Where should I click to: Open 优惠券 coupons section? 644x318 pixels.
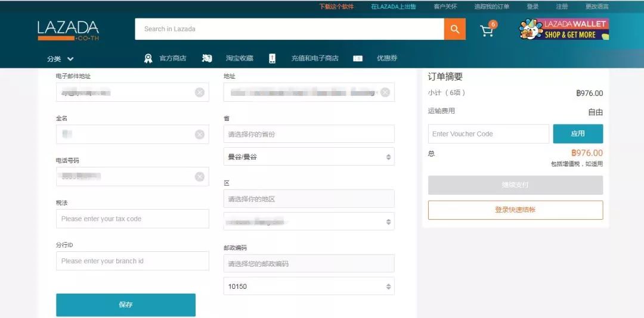tap(387, 58)
